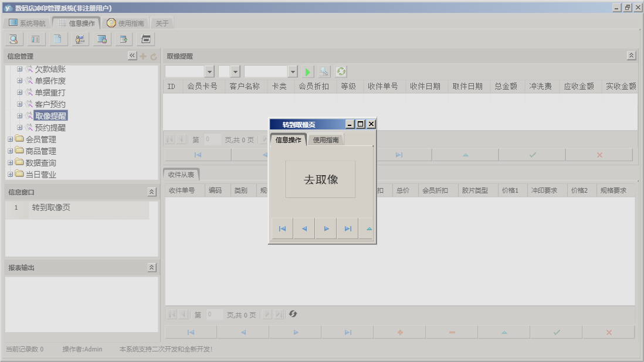Click the first filter combo box text field
Screen dimensions: 644x362
184,71
